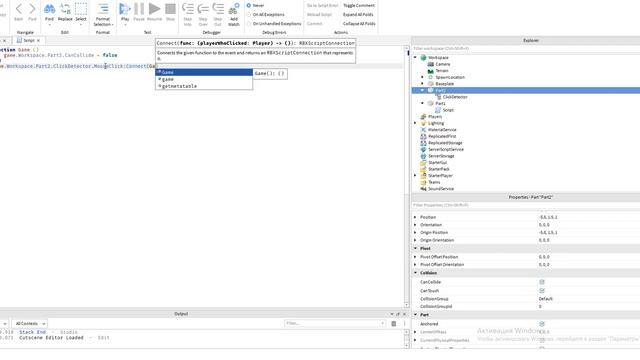Start the Play test
The image size is (640, 360).
(125, 9)
